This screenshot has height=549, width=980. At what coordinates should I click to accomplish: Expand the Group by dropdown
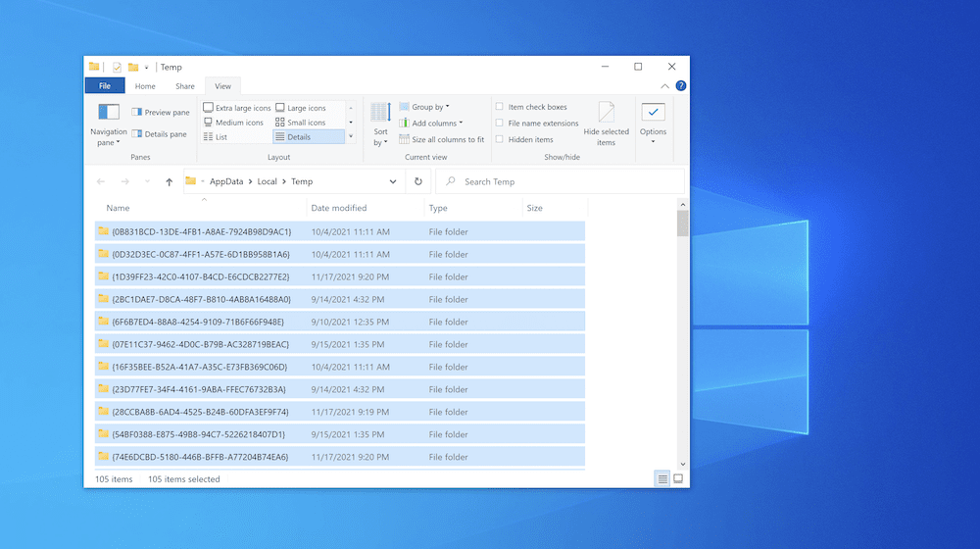click(x=429, y=107)
